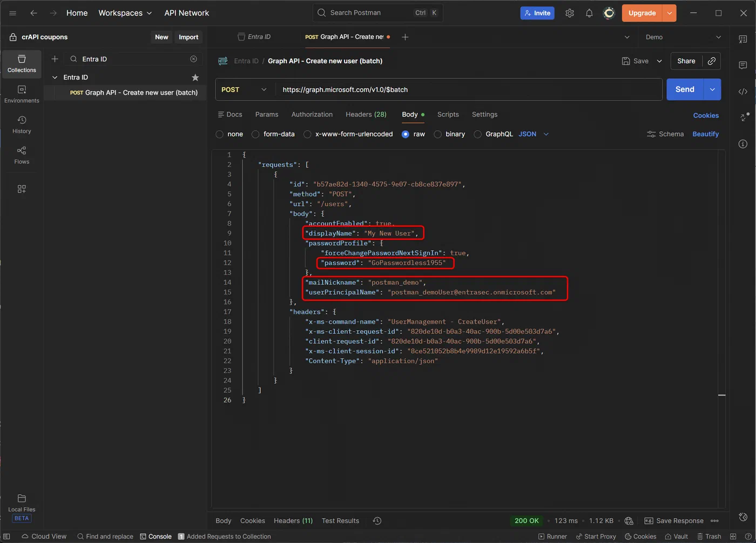Open the Test Results response tab

[x=340, y=521]
